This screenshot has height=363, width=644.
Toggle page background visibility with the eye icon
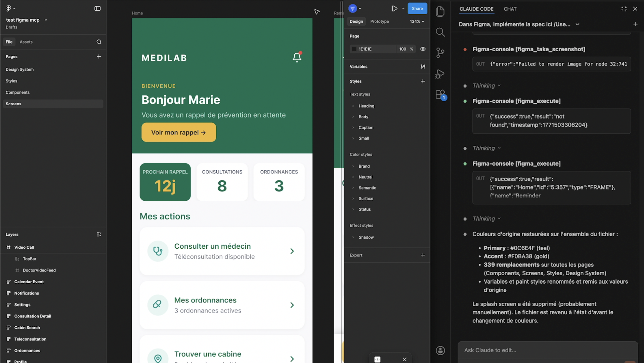(x=423, y=49)
